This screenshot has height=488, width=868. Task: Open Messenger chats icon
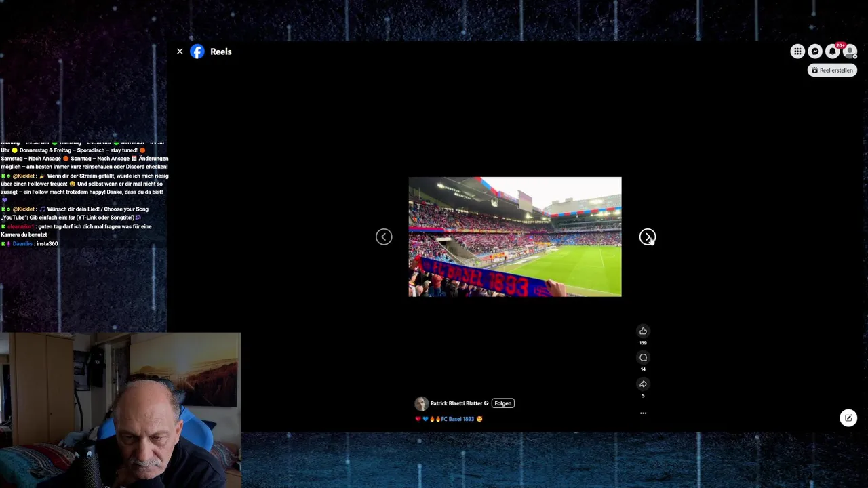point(815,52)
